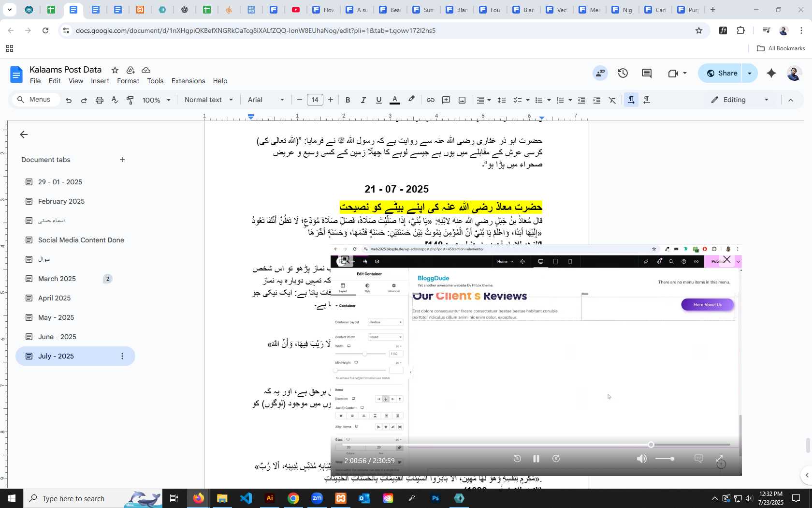The image size is (812, 508).
Task: Open the Editing mode dropdown
Action: (x=740, y=100)
